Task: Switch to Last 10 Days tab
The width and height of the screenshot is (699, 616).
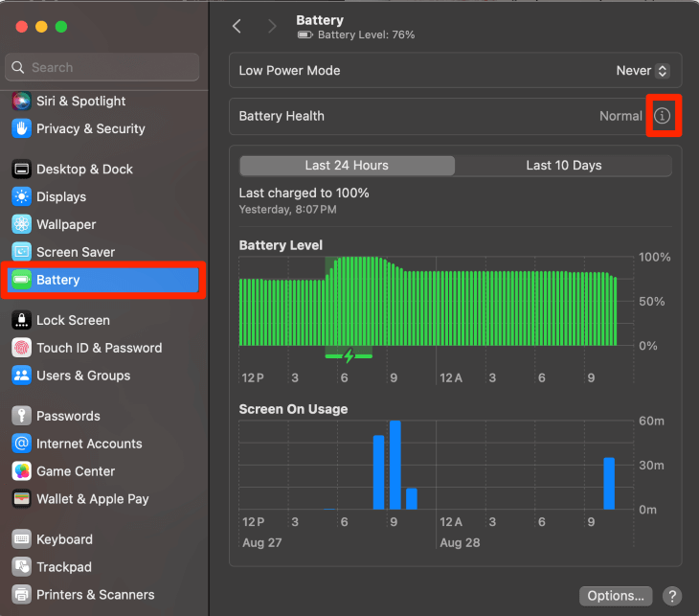Action: (564, 166)
